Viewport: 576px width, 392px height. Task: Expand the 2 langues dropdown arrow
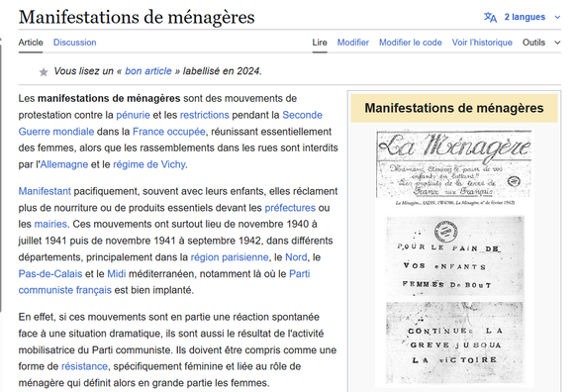pyautogui.click(x=557, y=17)
